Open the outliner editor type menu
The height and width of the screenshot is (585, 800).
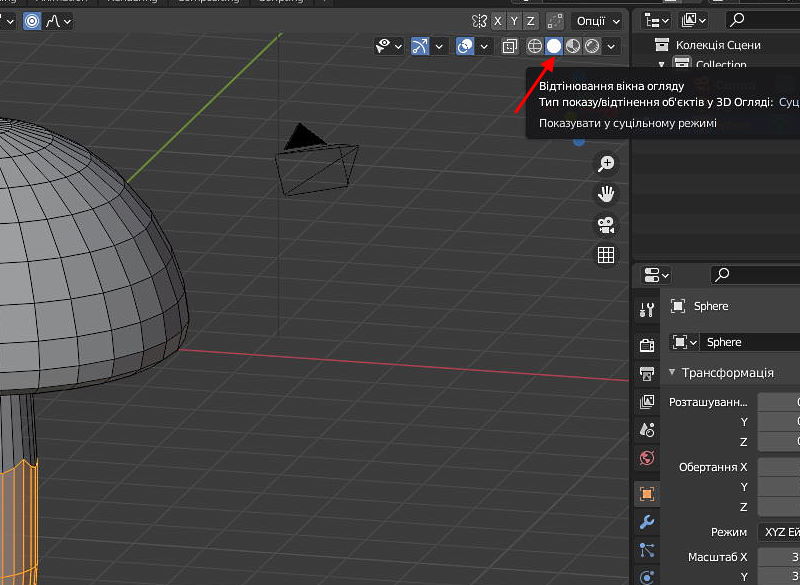(656, 21)
